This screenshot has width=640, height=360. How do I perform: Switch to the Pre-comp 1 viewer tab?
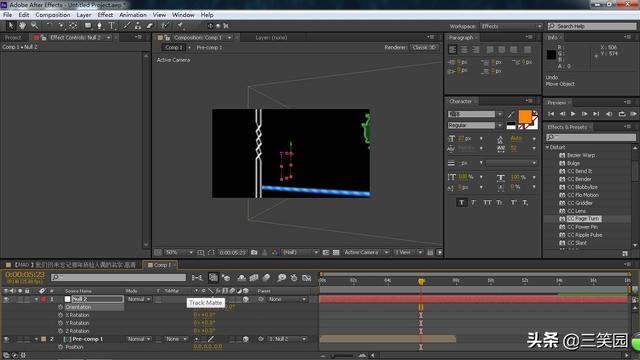(x=209, y=48)
